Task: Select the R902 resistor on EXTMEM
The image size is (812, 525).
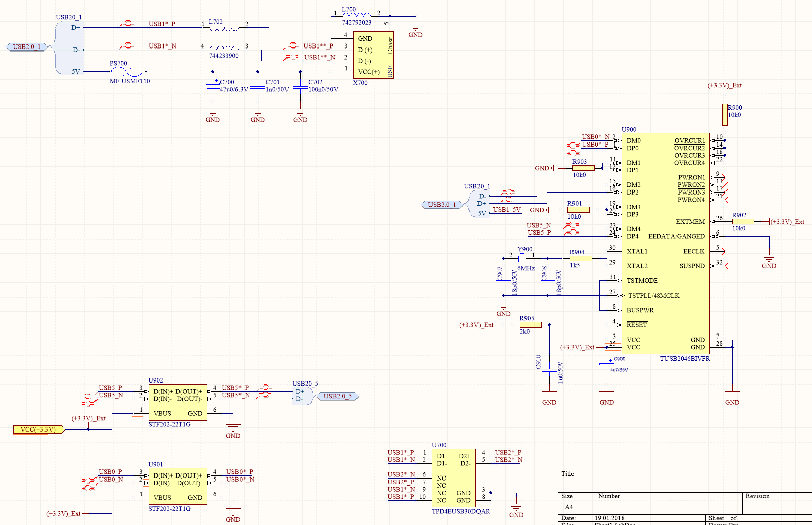Action: click(x=743, y=221)
